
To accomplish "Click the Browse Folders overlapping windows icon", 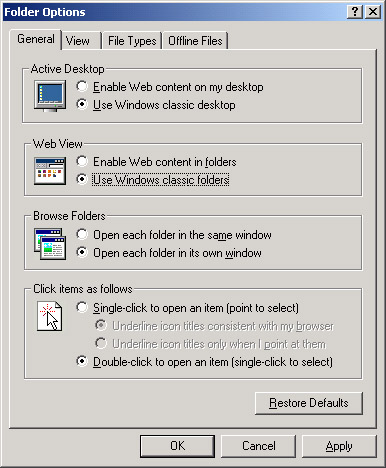I will (x=50, y=244).
